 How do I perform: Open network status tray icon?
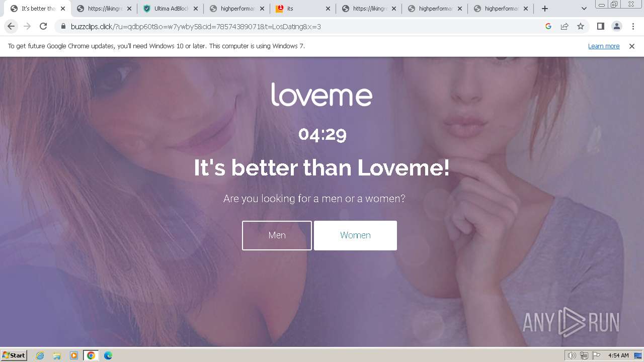pyautogui.click(x=584, y=355)
